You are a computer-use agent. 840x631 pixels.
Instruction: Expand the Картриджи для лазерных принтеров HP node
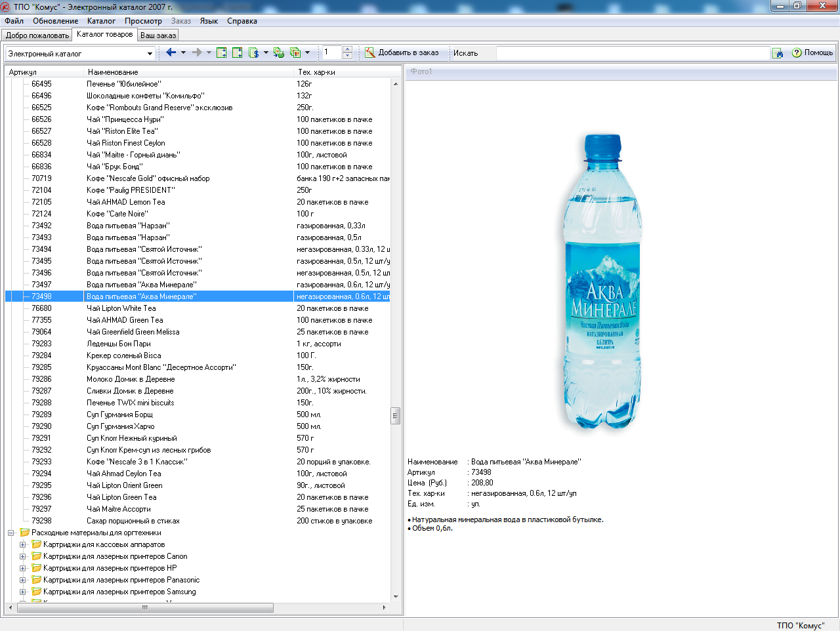23,568
